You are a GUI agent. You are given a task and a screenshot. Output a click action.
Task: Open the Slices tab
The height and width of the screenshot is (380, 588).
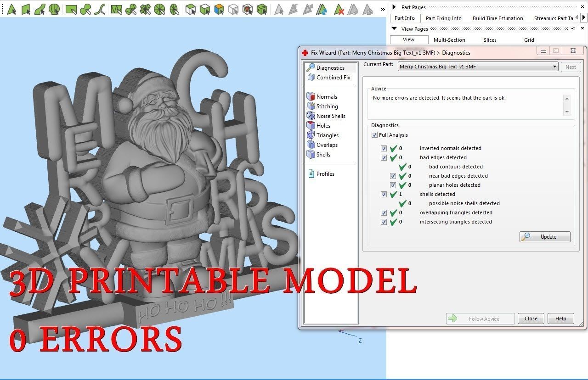pos(490,40)
